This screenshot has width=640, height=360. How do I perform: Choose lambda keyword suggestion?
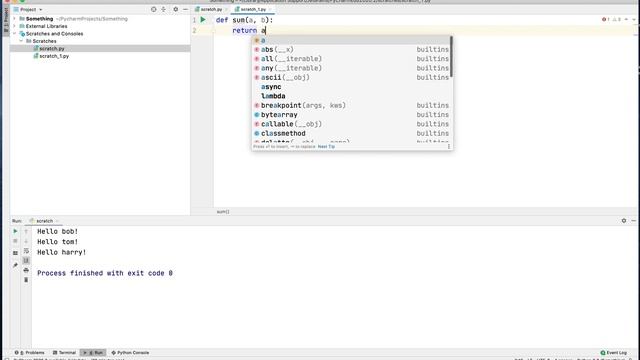coord(351,96)
